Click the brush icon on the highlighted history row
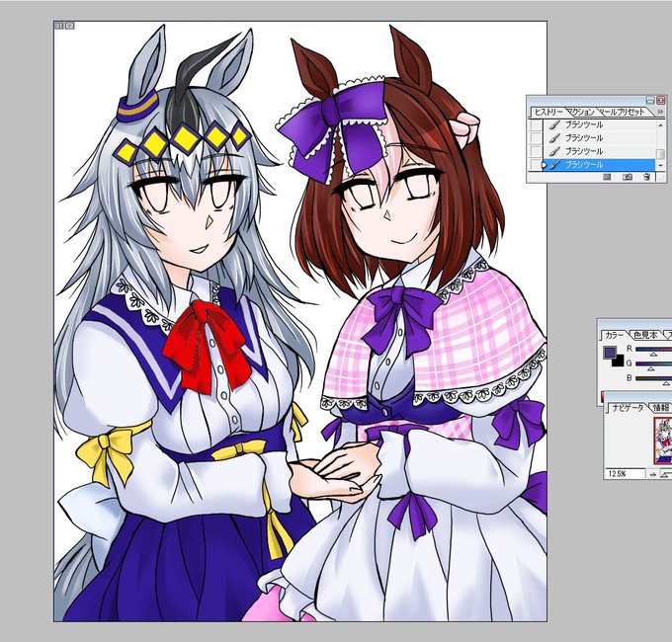The height and width of the screenshot is (642, 672). pos(554,165)
